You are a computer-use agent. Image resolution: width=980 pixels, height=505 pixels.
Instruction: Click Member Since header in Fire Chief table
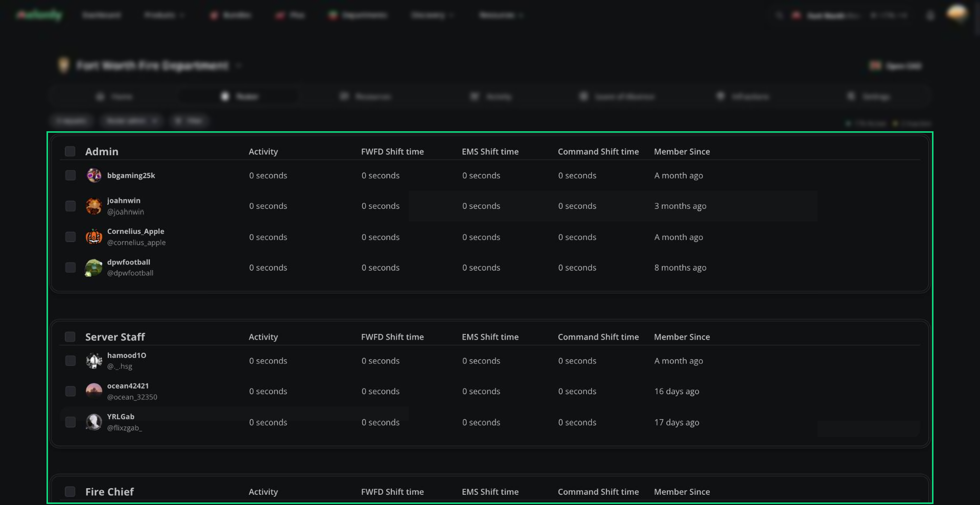coord(682,492)
